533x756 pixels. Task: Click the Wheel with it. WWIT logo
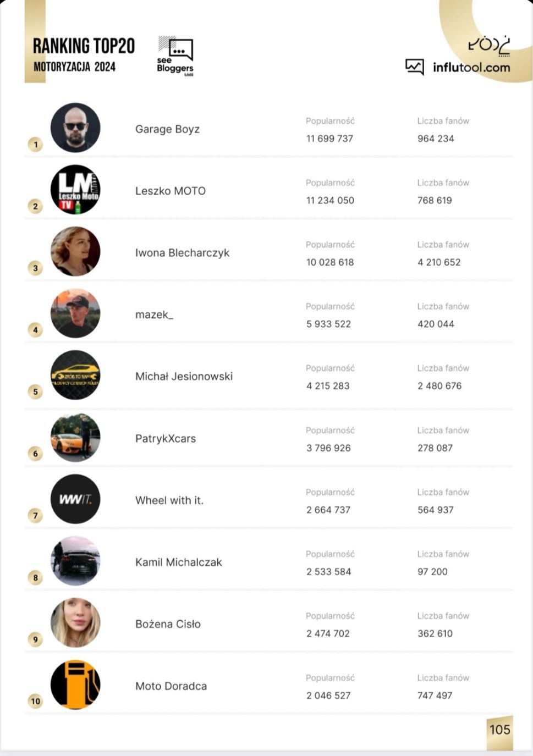click(x=75, y=499)
